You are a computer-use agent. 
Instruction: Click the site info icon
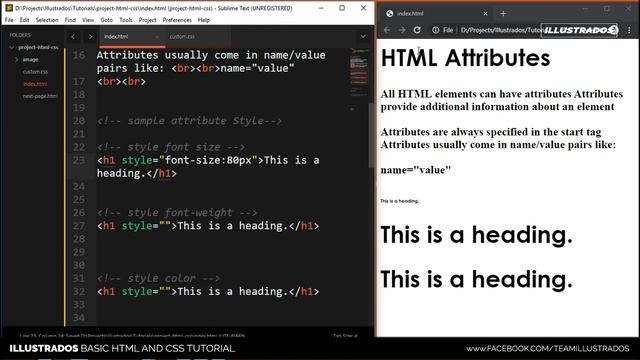click(436, 30)
